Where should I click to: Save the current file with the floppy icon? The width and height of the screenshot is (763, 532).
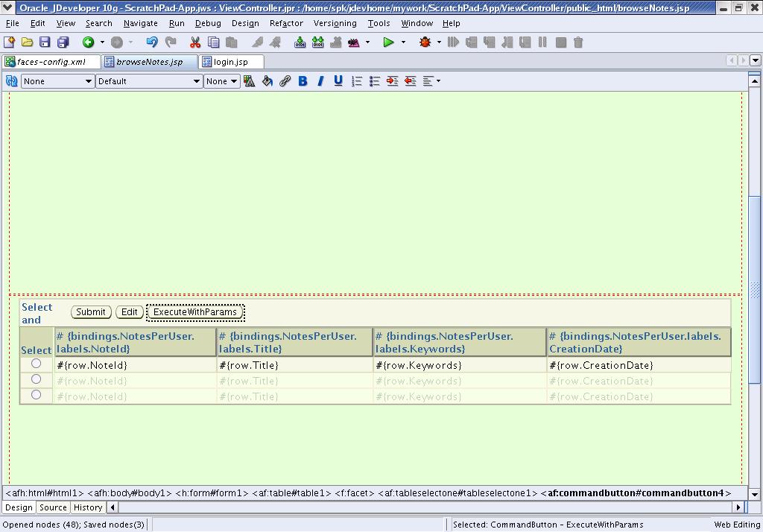pos(45,42)
